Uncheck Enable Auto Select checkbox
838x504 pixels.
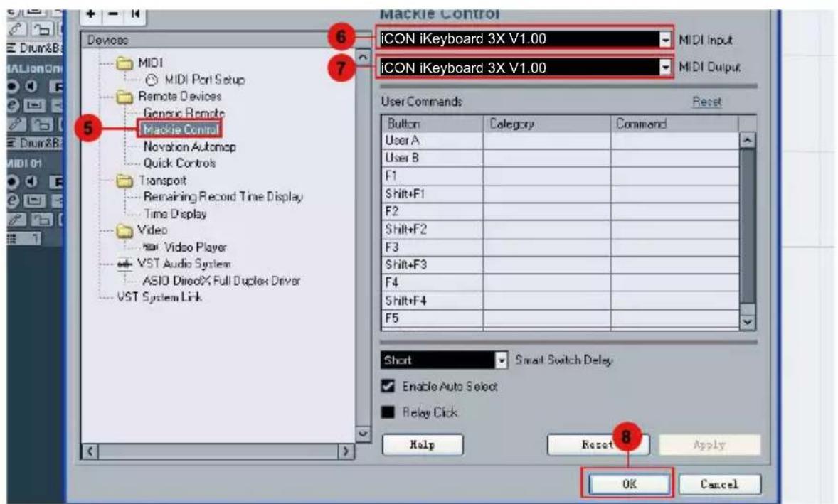pos(388,386)
